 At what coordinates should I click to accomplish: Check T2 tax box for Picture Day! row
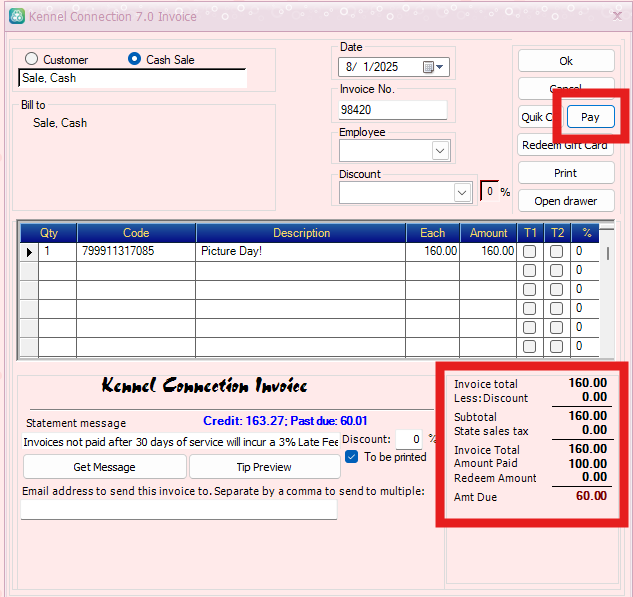[556, 251]
